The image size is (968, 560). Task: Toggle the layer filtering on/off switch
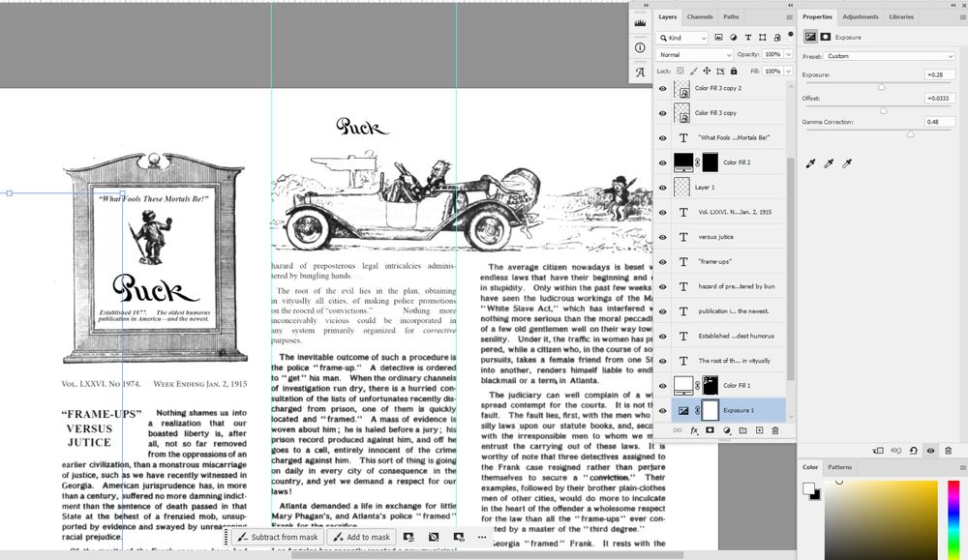pos(790,35)
